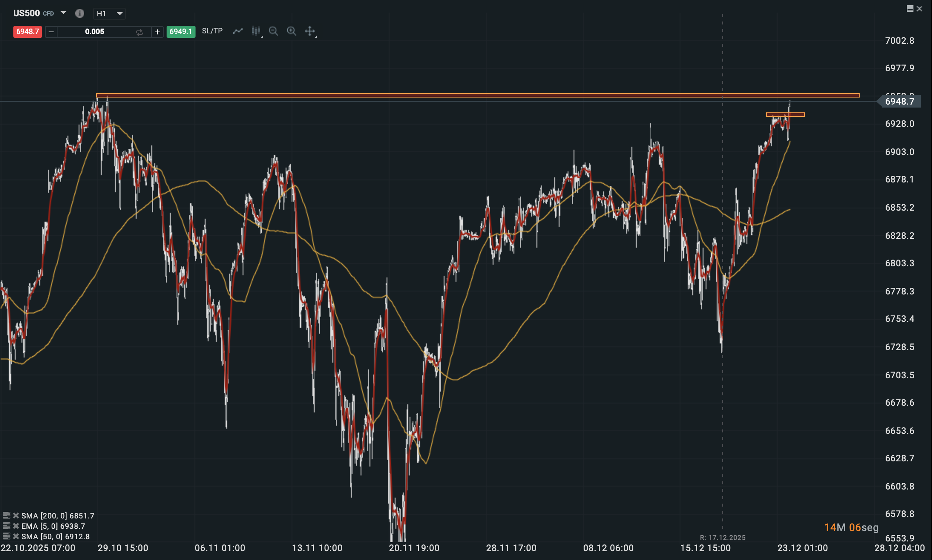The image size is (932, 560).
Task: Click the green buy price 6949.1
Action: click(x=181, y=32)
